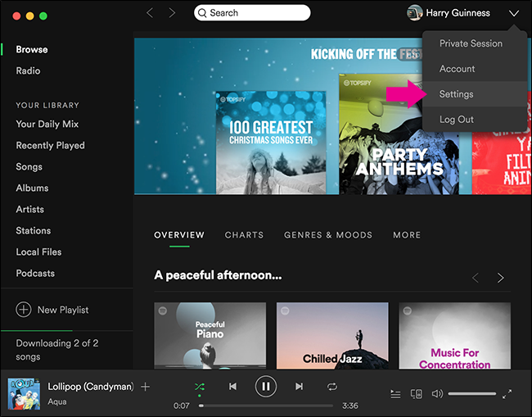
Task: Open the Chilled Jazz playlist
Action: coord(332,336)
